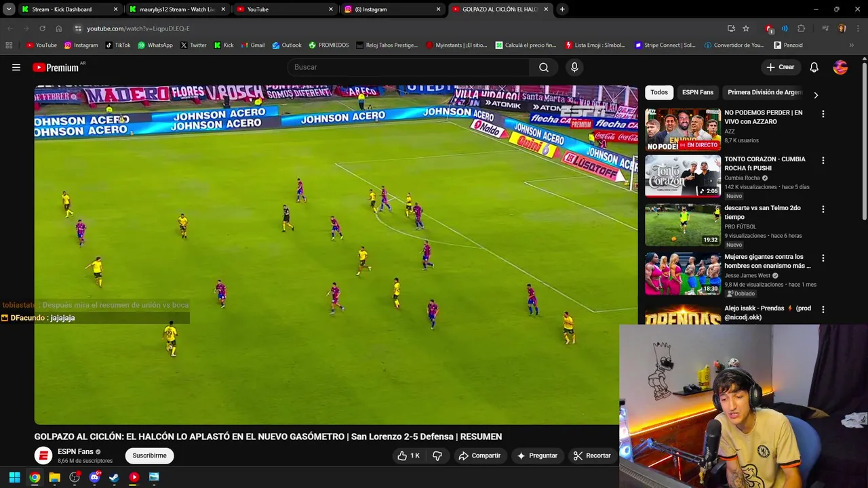The height and width of the screenshot is (488, 868).
Task: Bookmark this page with the star icon
Action: pyautogui.click(x=746, y=28)
